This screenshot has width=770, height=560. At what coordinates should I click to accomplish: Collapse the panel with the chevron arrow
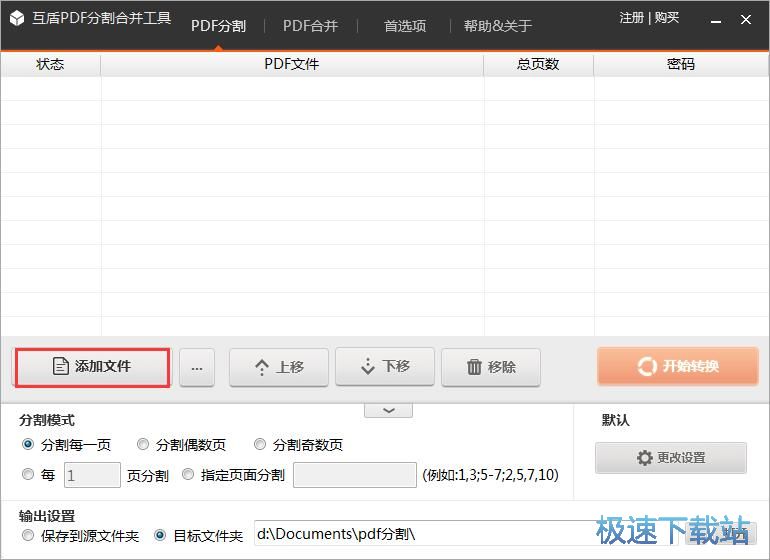389,410
